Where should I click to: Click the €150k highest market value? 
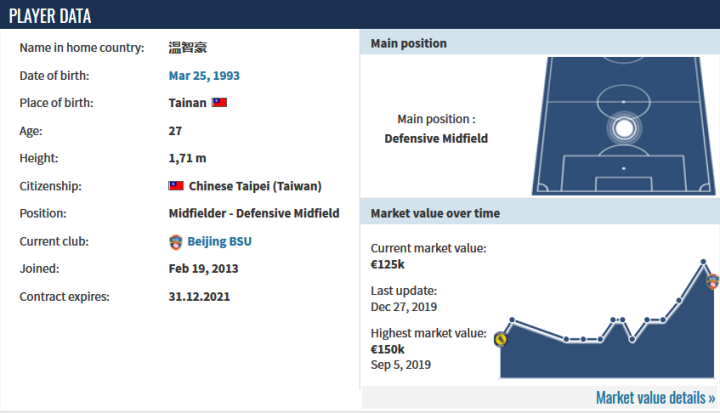[387, 349]
